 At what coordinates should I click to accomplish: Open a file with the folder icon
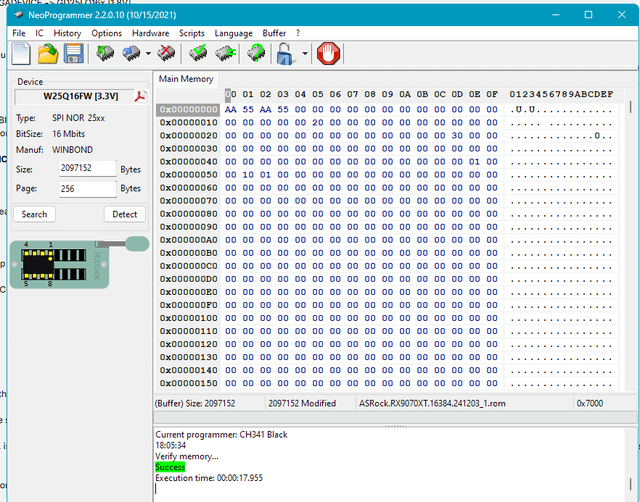pyautogui.click(x=48, y=54)
